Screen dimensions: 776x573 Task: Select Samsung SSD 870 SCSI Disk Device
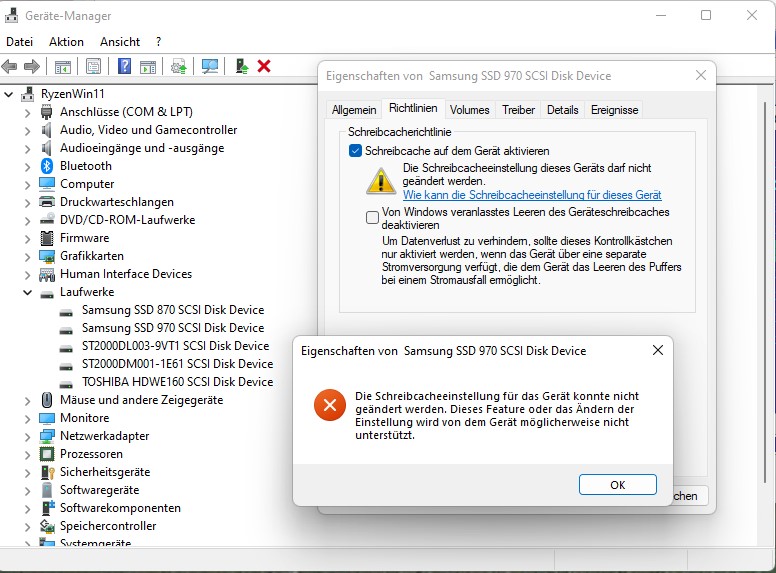tap(173, 310)
